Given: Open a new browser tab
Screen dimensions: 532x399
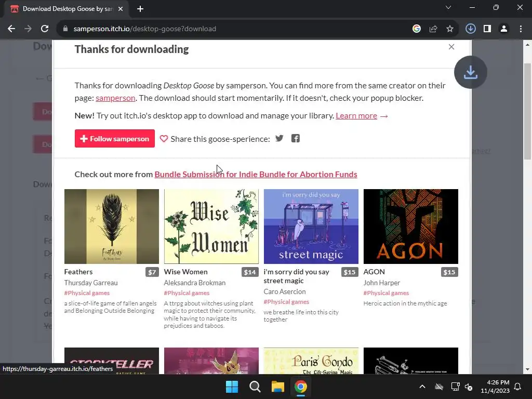Looking at the screenshot, I should [140, 9].
